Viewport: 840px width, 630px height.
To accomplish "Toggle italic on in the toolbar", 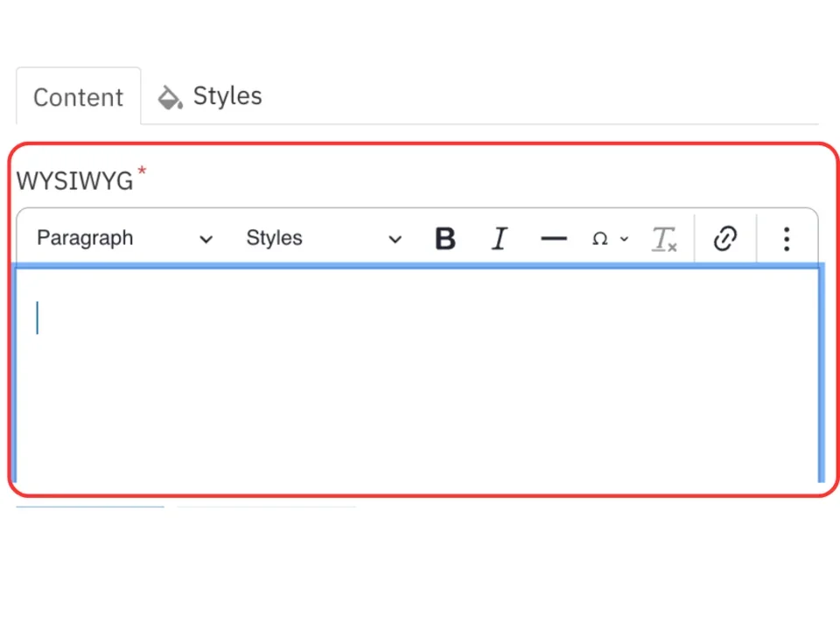I will click(x=499, y=238).
